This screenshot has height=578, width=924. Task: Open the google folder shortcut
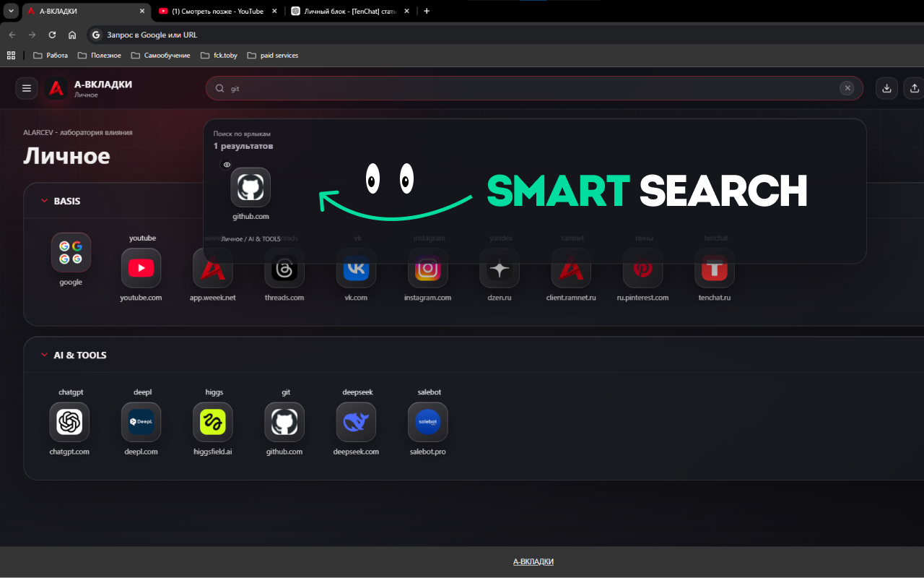[71, 252]
